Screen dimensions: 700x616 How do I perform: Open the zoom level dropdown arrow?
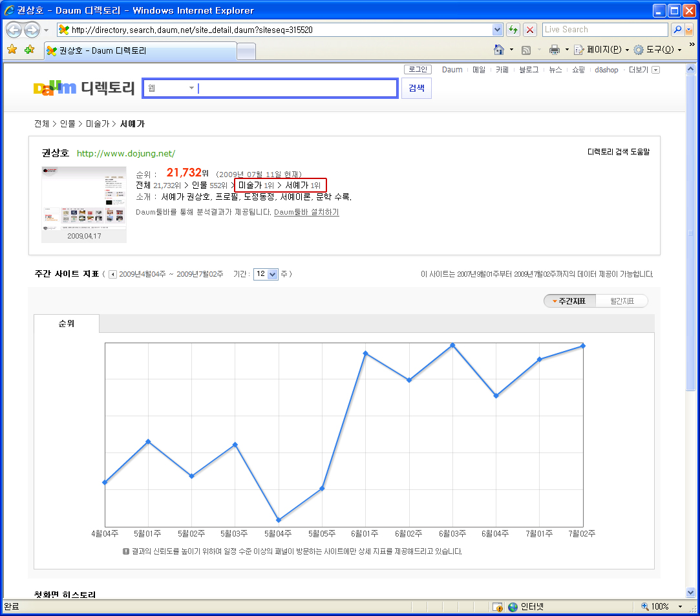click(x=681, y=606)
